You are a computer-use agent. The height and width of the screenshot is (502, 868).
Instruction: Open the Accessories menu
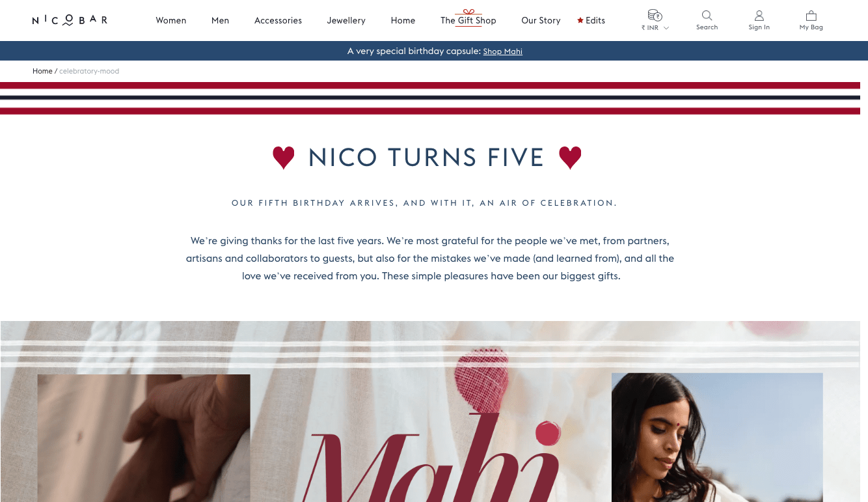pos(278,20)
